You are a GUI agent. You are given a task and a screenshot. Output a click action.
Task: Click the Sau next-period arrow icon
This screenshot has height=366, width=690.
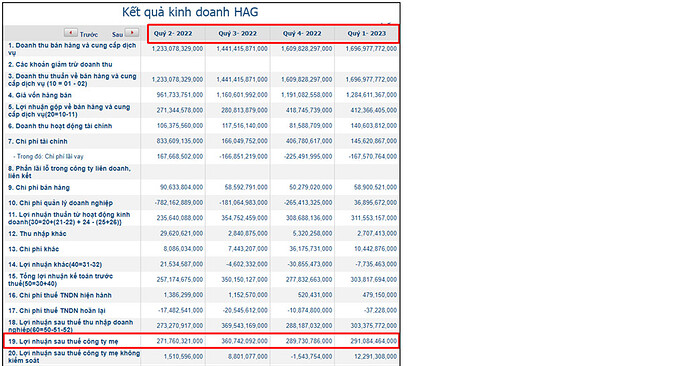coord(132,33)
